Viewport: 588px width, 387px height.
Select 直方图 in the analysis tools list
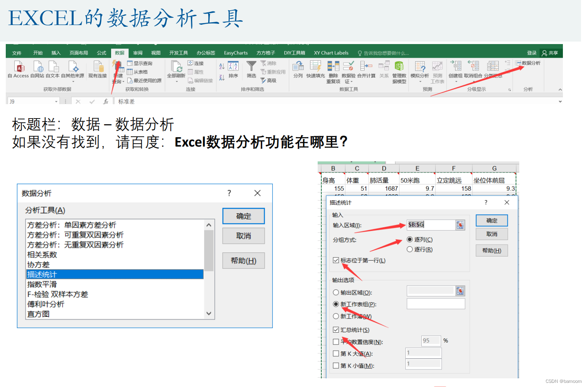(x=115, y=314)
